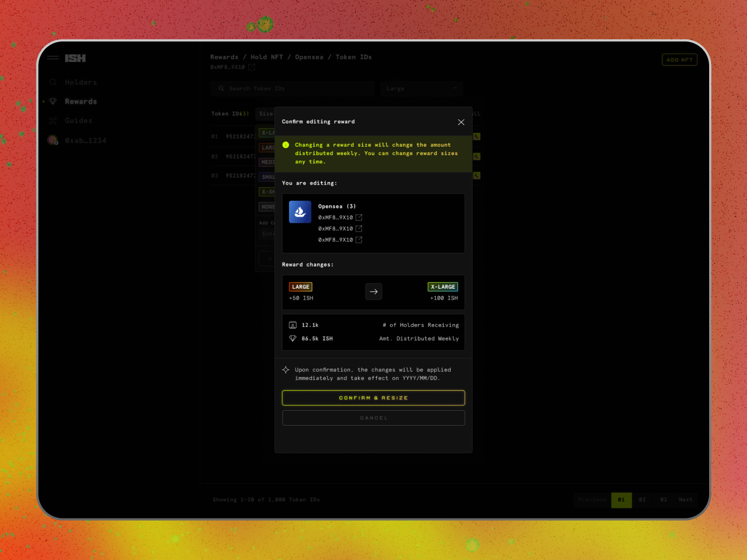Click the Guides grid icon in sidebar
The width and height of the screenshot is (747, 560).
tap(53, 120)
